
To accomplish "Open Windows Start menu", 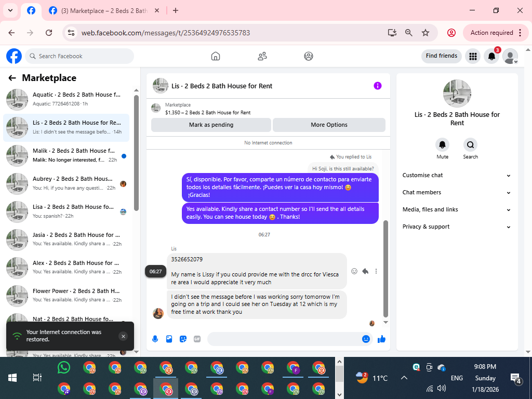I will pos(12,378).
